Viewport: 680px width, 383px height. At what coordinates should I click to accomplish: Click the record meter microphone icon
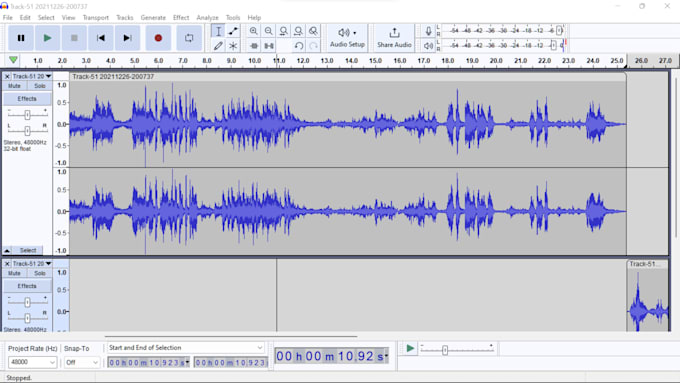coord(428,31)
